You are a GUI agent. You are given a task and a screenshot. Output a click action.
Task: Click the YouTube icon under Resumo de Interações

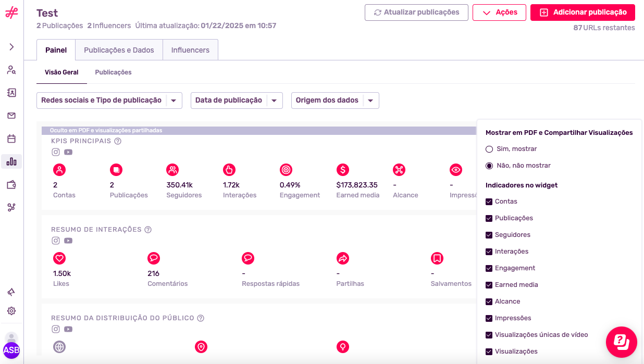[68, 241]
